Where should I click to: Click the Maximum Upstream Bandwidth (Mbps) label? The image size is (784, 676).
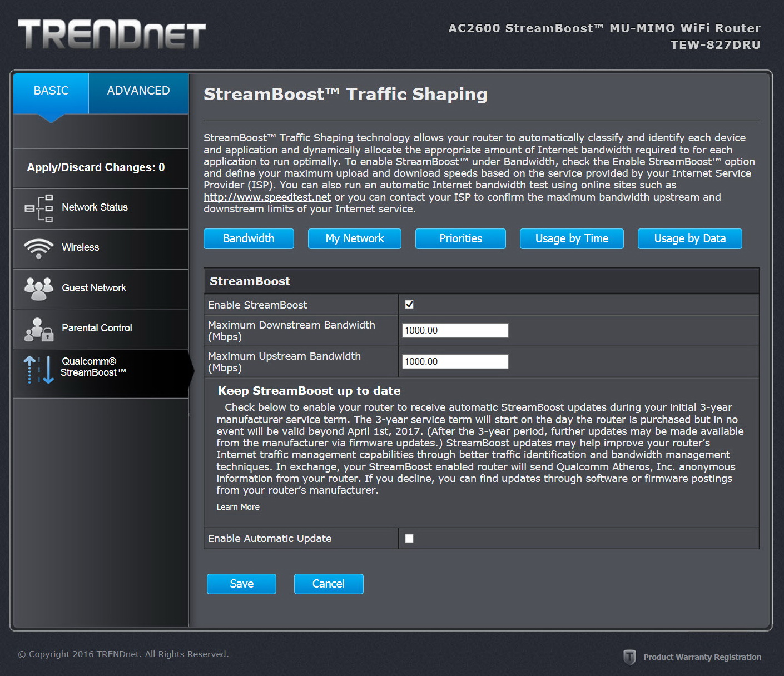coord(284,362)
